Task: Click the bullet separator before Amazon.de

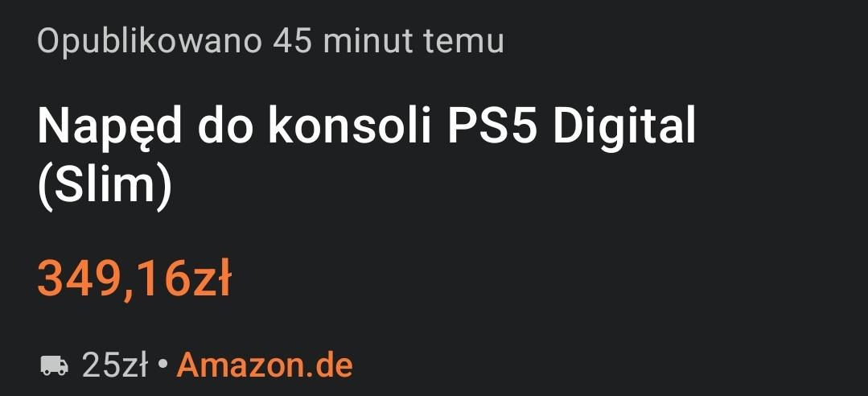Action: [x=162, y=365]
